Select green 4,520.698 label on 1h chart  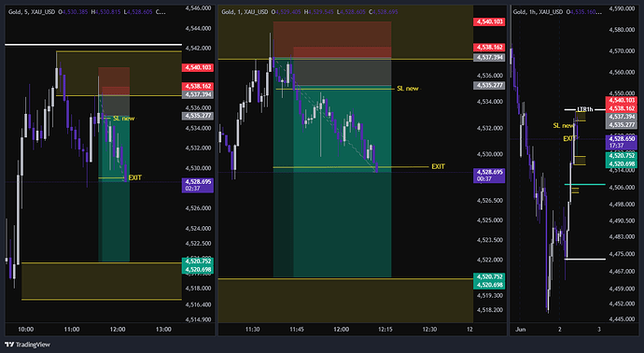[622, 164]
